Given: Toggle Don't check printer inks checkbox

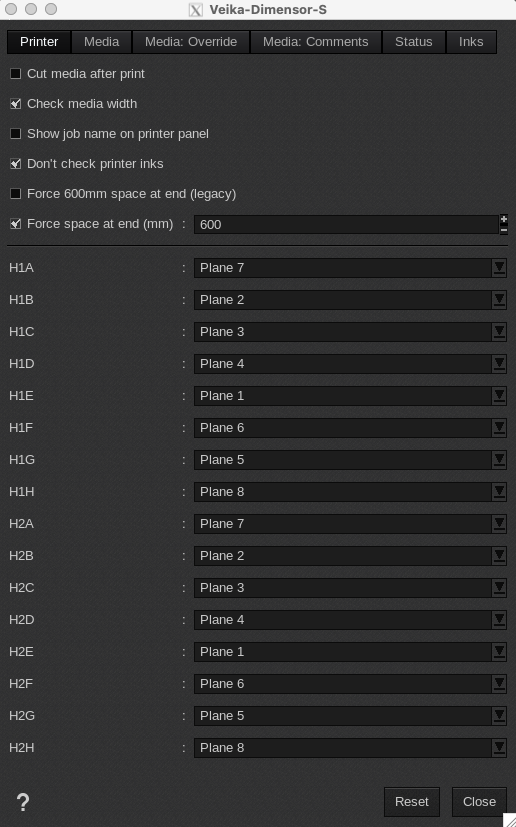Looking at the screenshot, I should pyautogui.click(x=16, y=164).
